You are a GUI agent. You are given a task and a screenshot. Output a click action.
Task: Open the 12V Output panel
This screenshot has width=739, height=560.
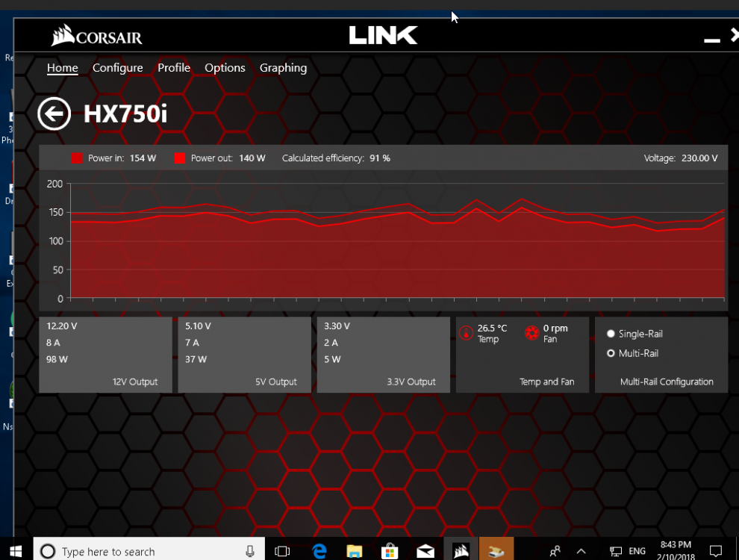[105, 355]
